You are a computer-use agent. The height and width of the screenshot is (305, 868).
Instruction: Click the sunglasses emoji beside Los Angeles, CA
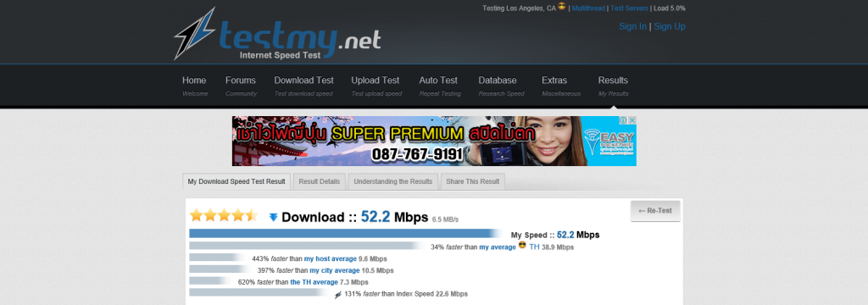562,7
